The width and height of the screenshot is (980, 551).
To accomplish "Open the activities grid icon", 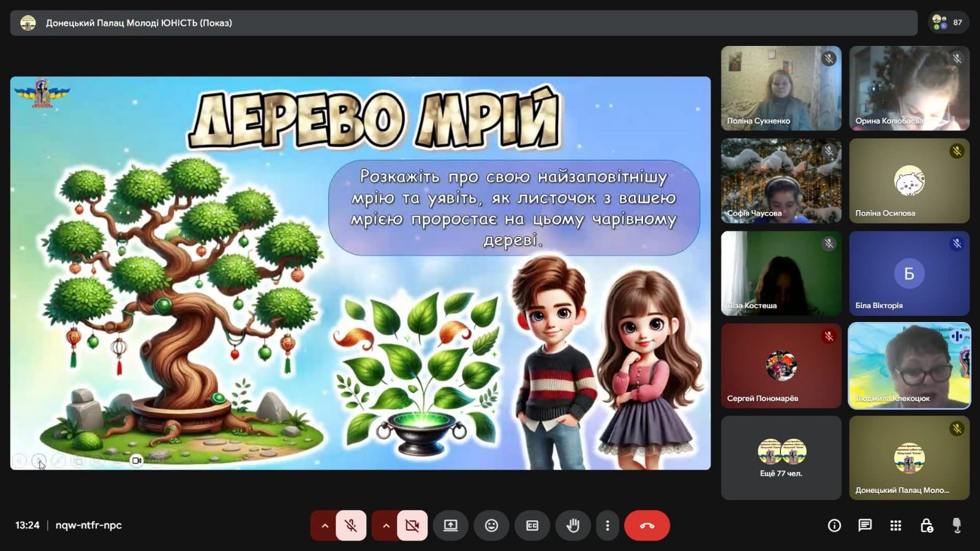I will click(895, 525).
